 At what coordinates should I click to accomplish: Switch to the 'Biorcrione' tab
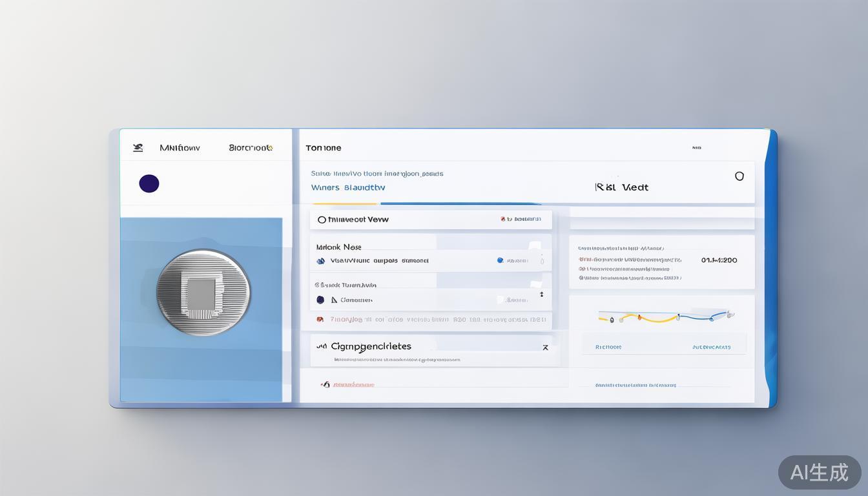tap(251, 148)
